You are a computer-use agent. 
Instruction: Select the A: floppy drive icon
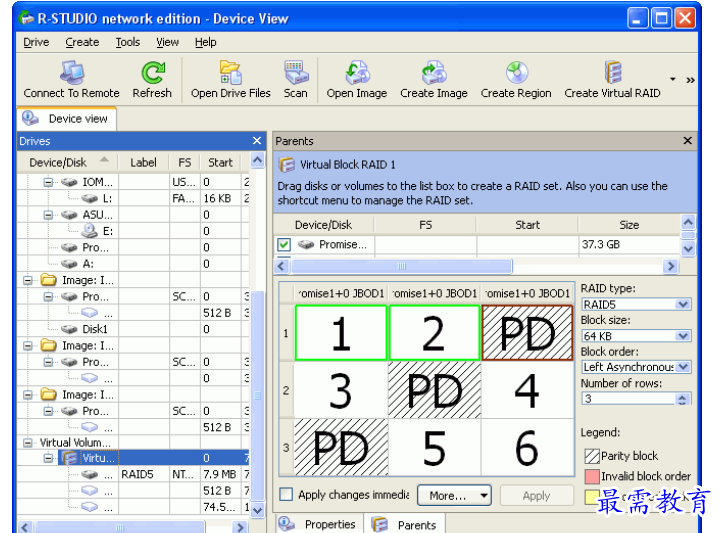click(x=69, y=264)
